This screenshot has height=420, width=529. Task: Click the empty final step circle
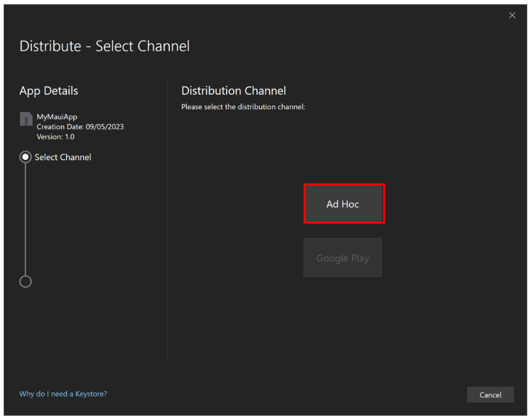pos(26,282)
